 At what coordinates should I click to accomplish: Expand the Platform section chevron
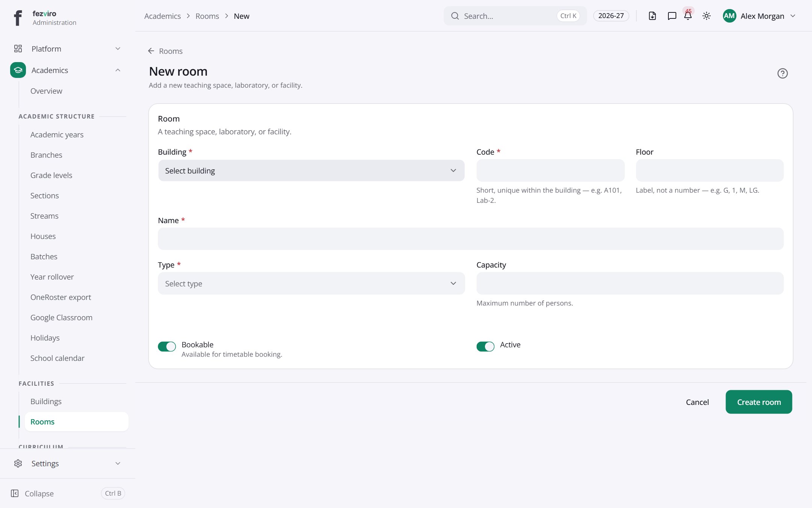pyautogui.click(x=118, y=49)
